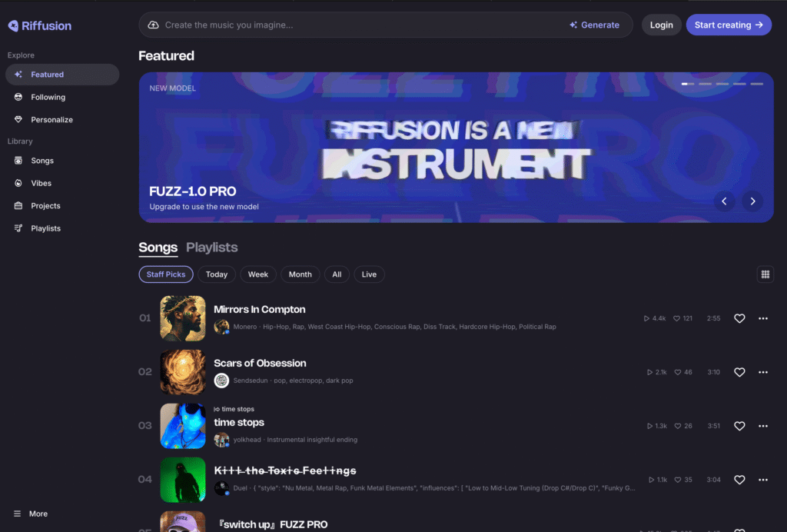This screenshot has width=787, height=532.
Task: Click the Monero artist name
Action: click(245, 327)
